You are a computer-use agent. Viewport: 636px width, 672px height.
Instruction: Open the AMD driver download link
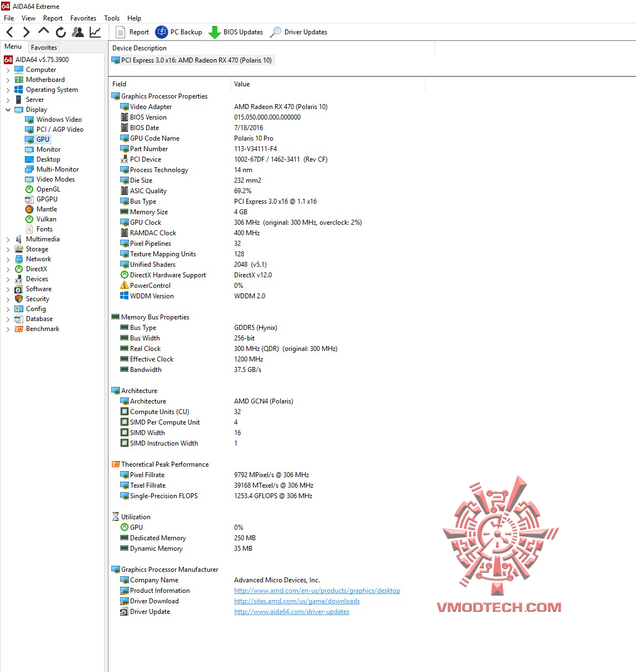[x=297, y=601]
